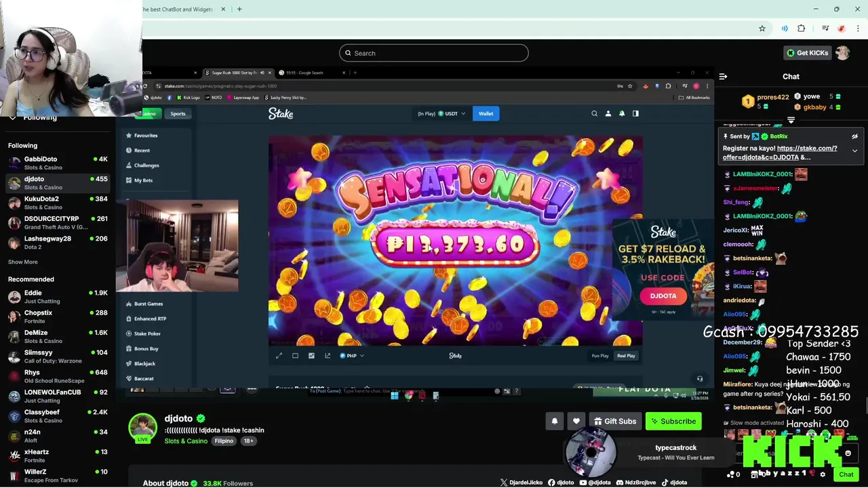Open DSOURCECITYRP channel in sidebar
The height and width of the screenshot is (488, 868).
(x=58, y=222)
